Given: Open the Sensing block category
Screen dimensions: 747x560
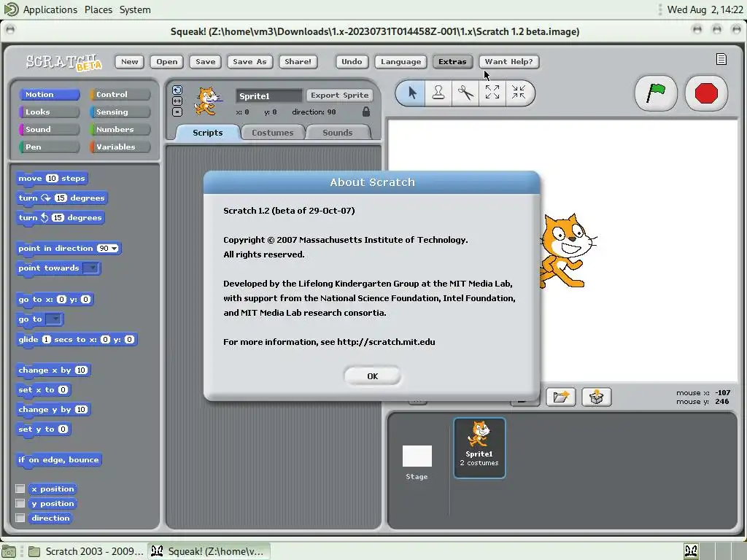Looking at the screenshot, I should click(120, 112).
